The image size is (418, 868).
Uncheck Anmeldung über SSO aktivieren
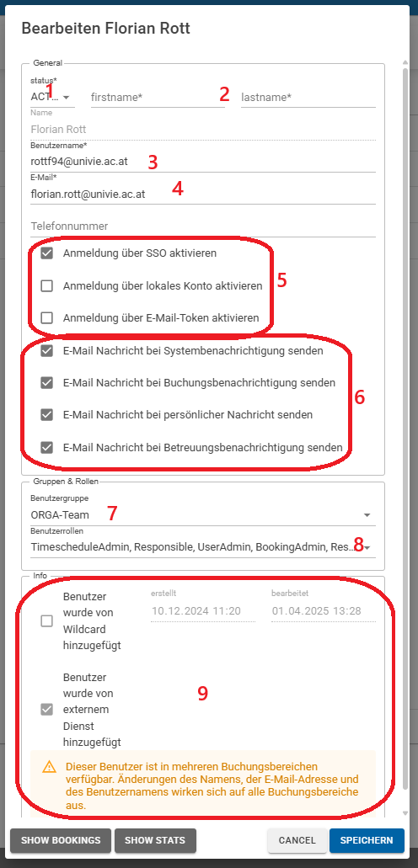point(47,253)
